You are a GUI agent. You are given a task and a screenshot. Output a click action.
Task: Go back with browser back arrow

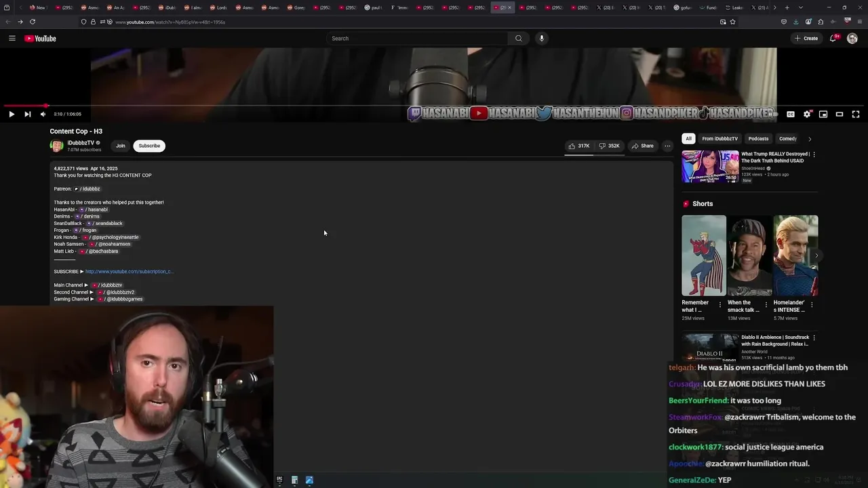7,22
